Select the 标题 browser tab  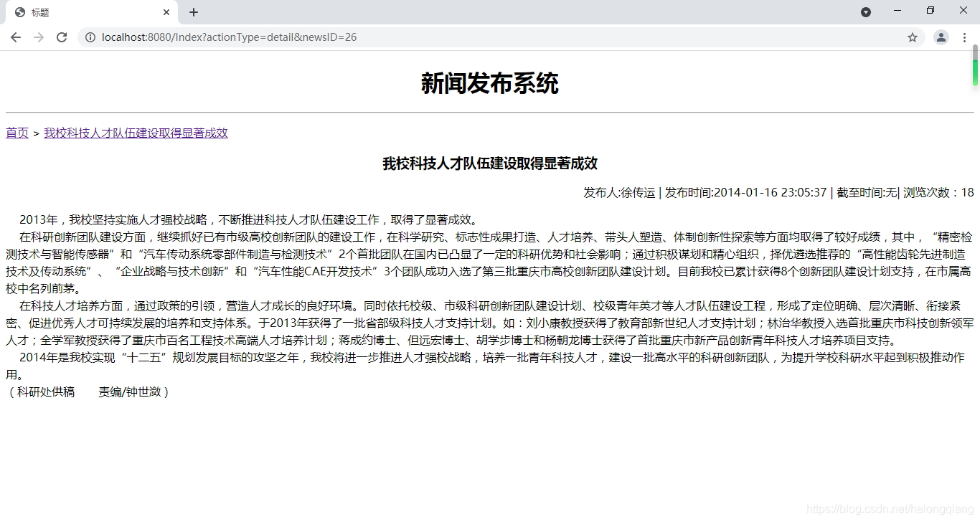point(91,12)
